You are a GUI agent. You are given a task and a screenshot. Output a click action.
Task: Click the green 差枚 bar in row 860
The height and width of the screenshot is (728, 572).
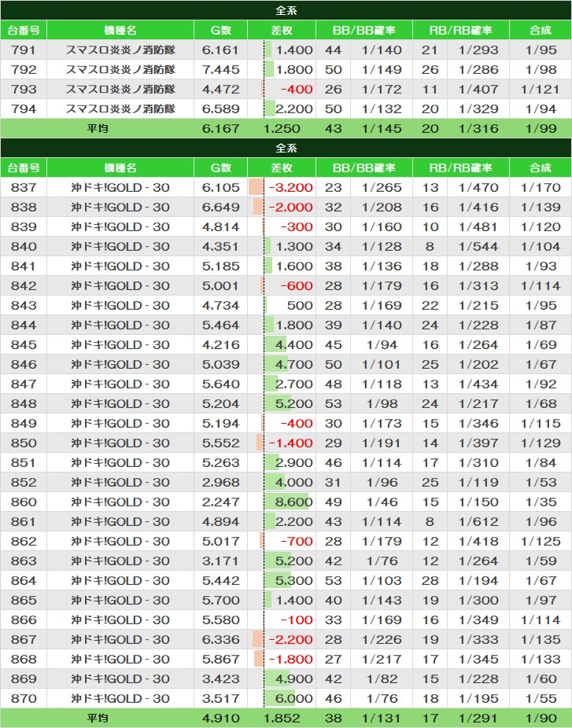(x=286, y=502)
